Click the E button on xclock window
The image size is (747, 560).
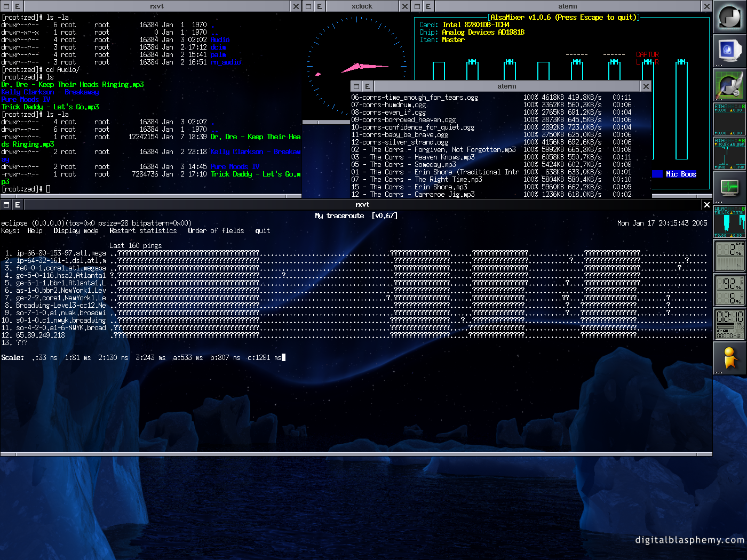(x=320, y=6)
